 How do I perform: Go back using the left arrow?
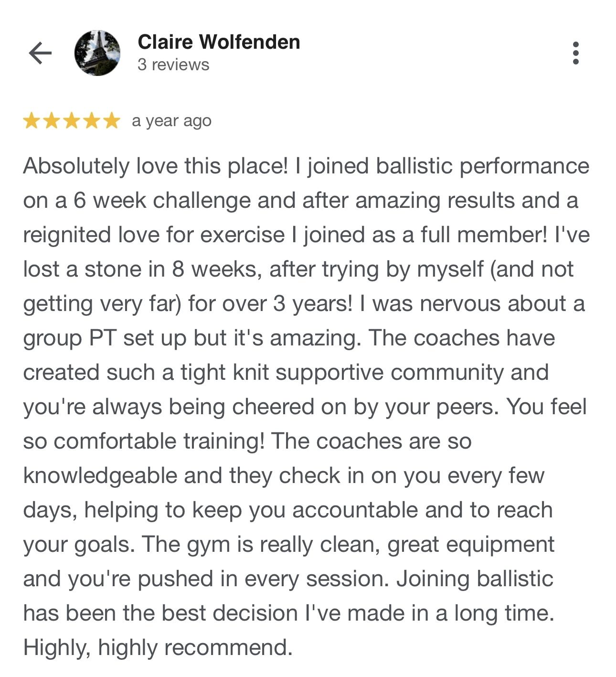[x=40, y=53]
